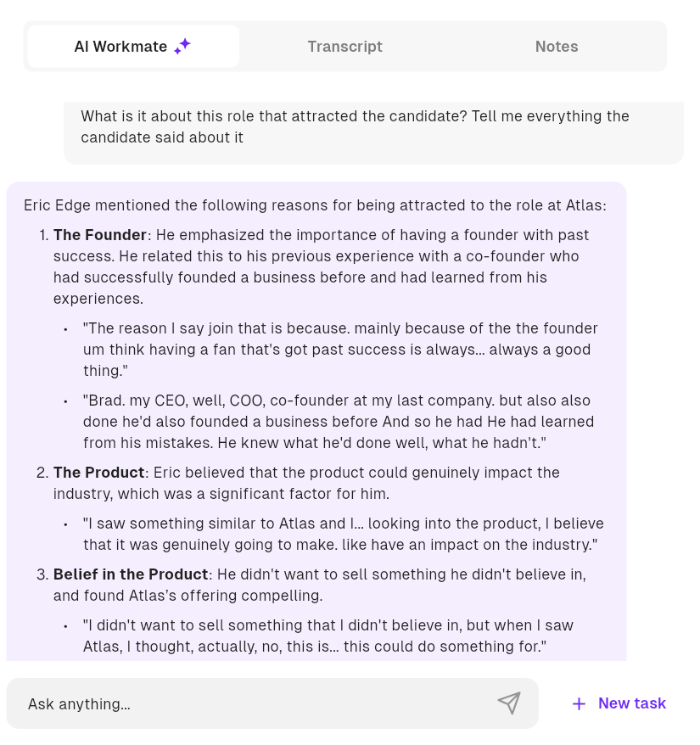The image size is (700, 745).
Task: Select the AI Workmate tab
Action: (120, 47)
